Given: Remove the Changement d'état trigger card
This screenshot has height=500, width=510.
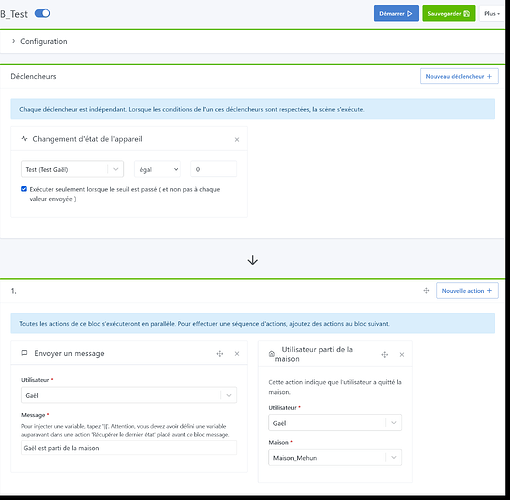Looking at the screenshot, I should [x=237, y=139].
